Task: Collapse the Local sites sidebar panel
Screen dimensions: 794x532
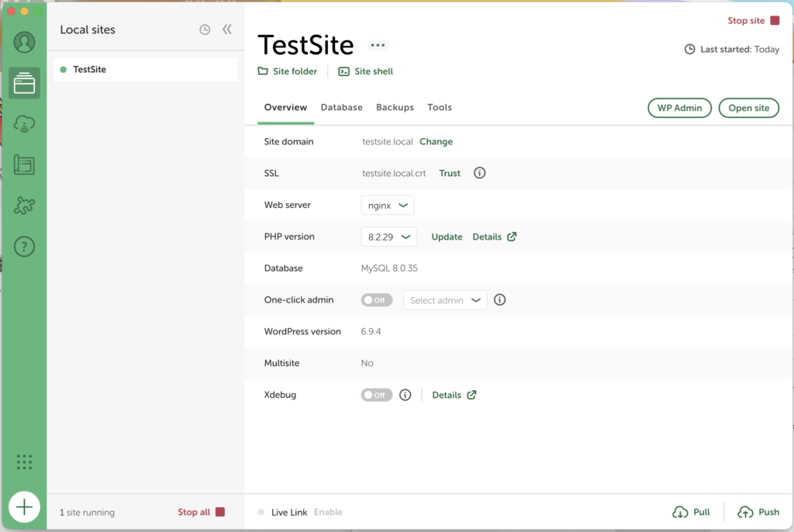Action: (227, 29)
